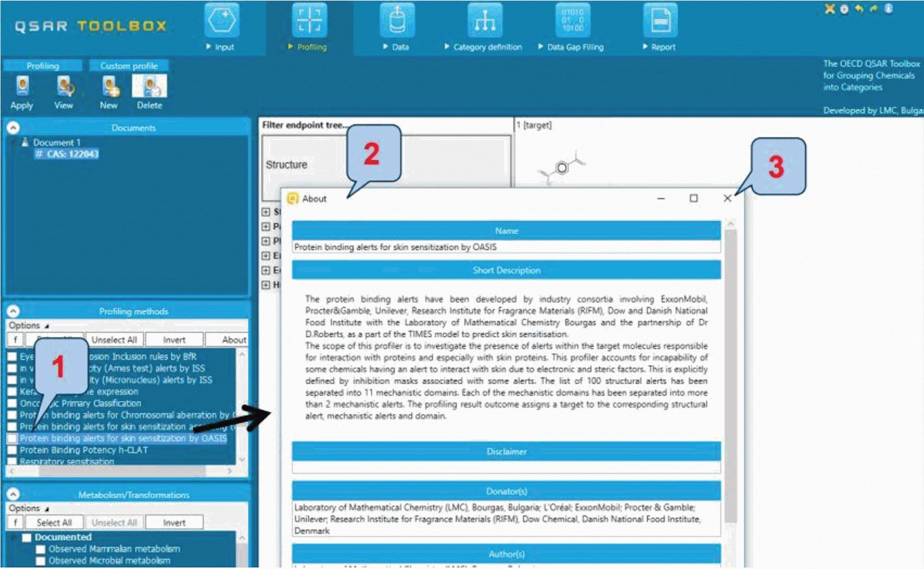
Task: Enable Protein Binding Potency h-CLAT checkbox
Action: tap(12, 450)
